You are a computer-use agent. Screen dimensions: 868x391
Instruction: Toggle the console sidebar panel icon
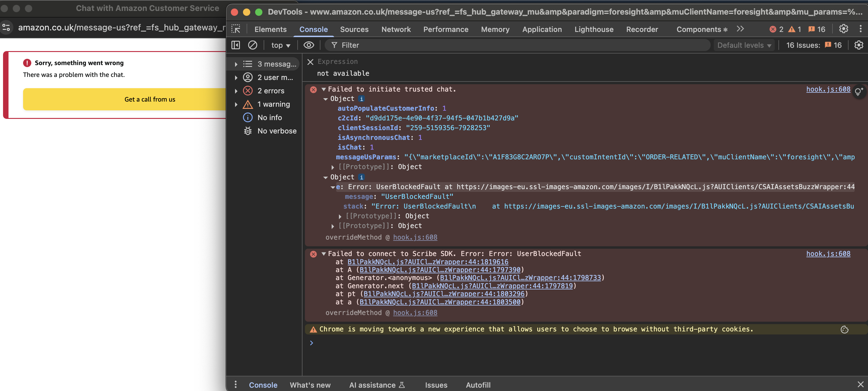point(236,45)
